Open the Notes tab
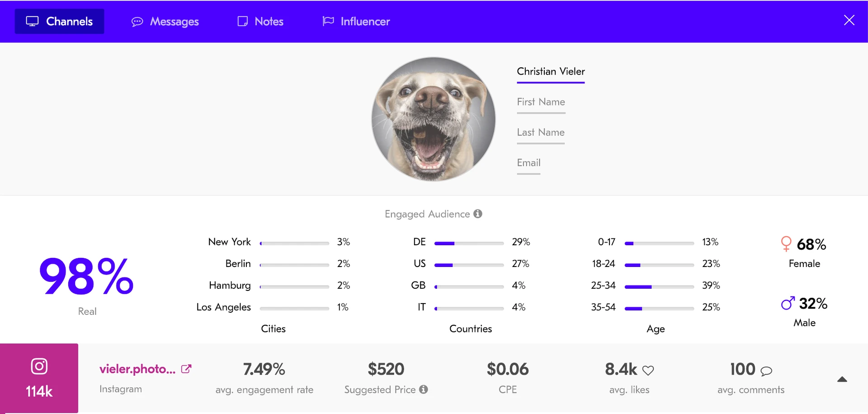Viewport: 868px width, 414px height. point(260,21)
